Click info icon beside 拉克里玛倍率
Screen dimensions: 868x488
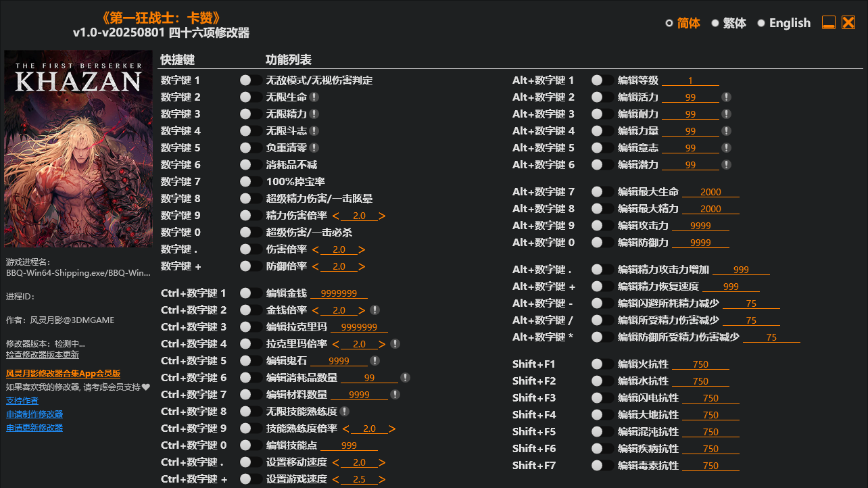(x=395, y=344)
